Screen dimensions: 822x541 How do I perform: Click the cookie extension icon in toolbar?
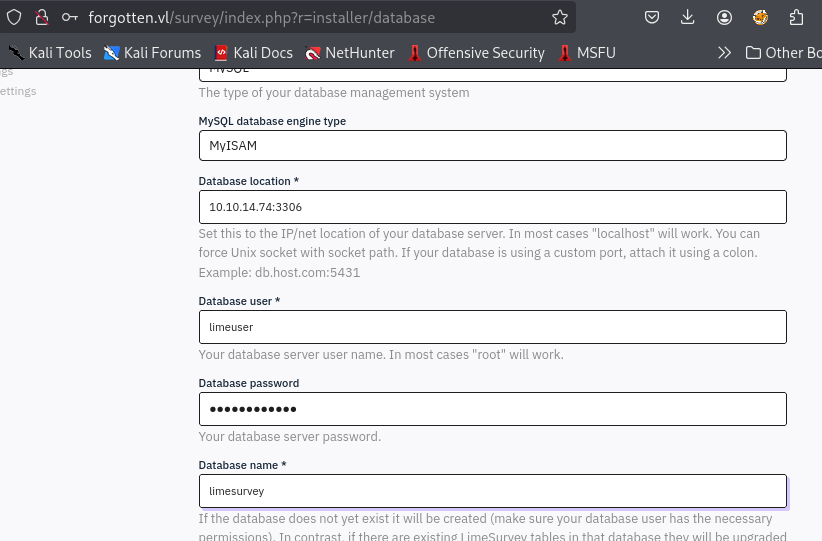click(x=760, y=17)
